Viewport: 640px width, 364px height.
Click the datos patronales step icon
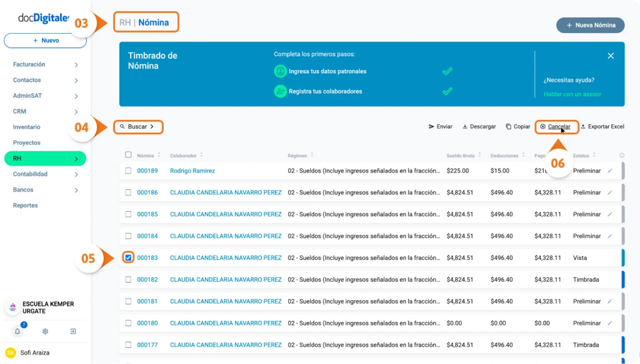(x=280, y=71)
